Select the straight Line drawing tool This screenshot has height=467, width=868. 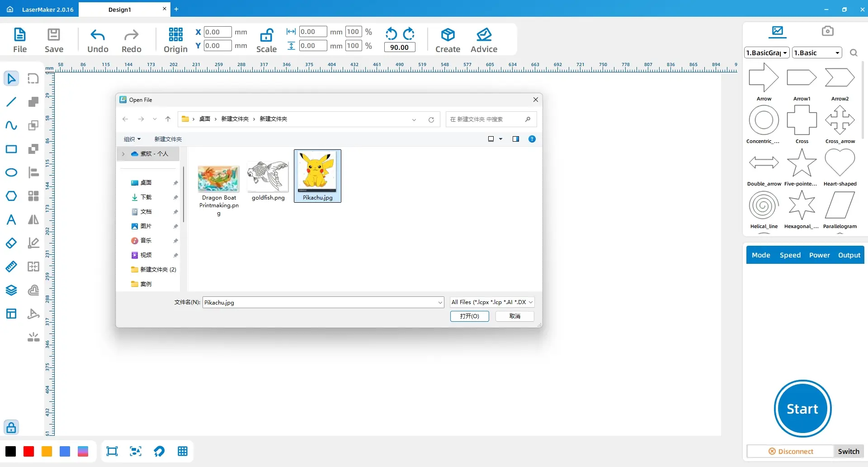11,102
